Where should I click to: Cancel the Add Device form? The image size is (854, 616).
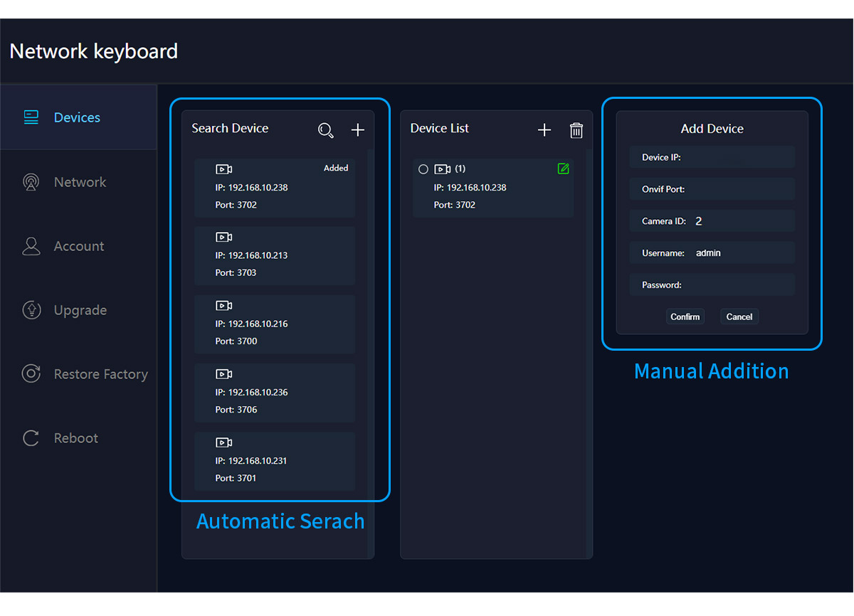tap(739, 317)
